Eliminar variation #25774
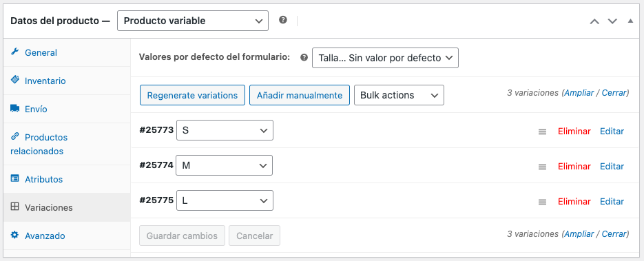Screen dimensions: 644x261 tap(574, 166)
